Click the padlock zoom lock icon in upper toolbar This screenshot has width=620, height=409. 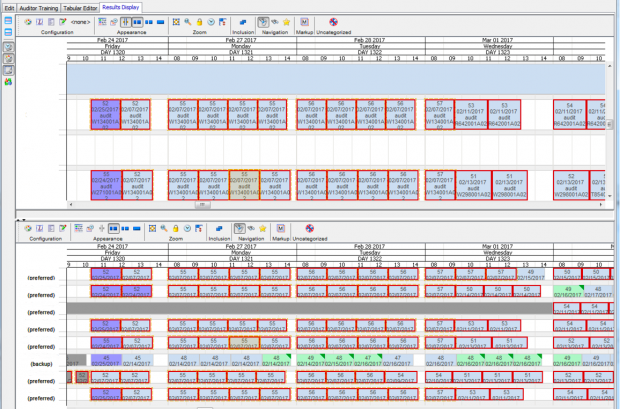tap(201, 21)
